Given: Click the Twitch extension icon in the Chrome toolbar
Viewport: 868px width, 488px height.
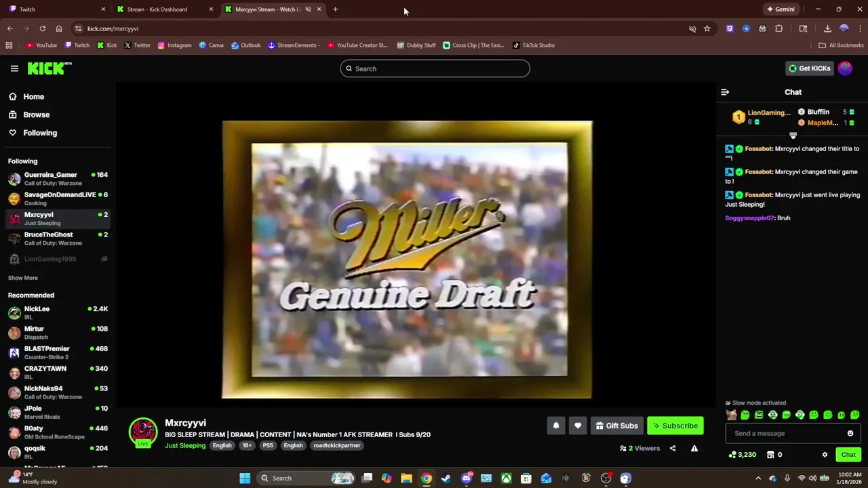Looking at the screenshot, I should tap(730, 28).
